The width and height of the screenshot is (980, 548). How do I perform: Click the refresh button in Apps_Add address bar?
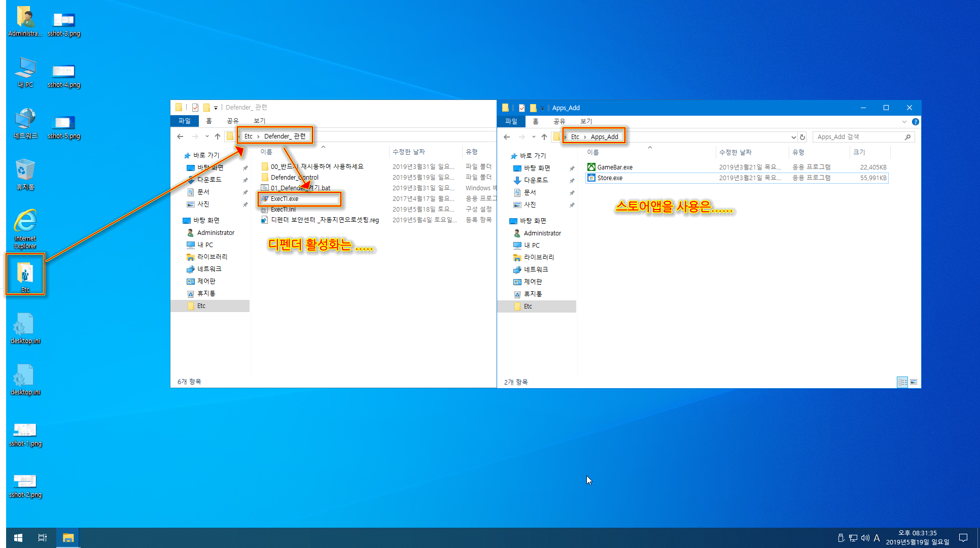tap(802, 137)
